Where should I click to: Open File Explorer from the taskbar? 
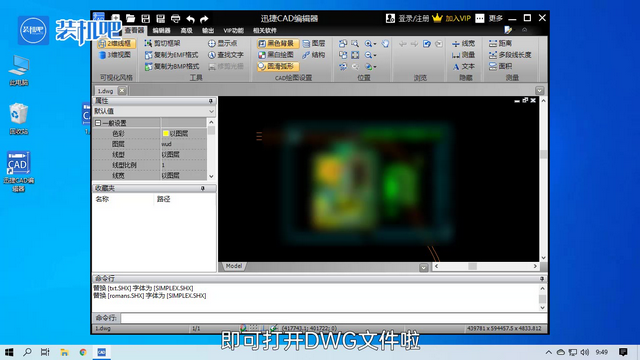click(x=64, y=352)
